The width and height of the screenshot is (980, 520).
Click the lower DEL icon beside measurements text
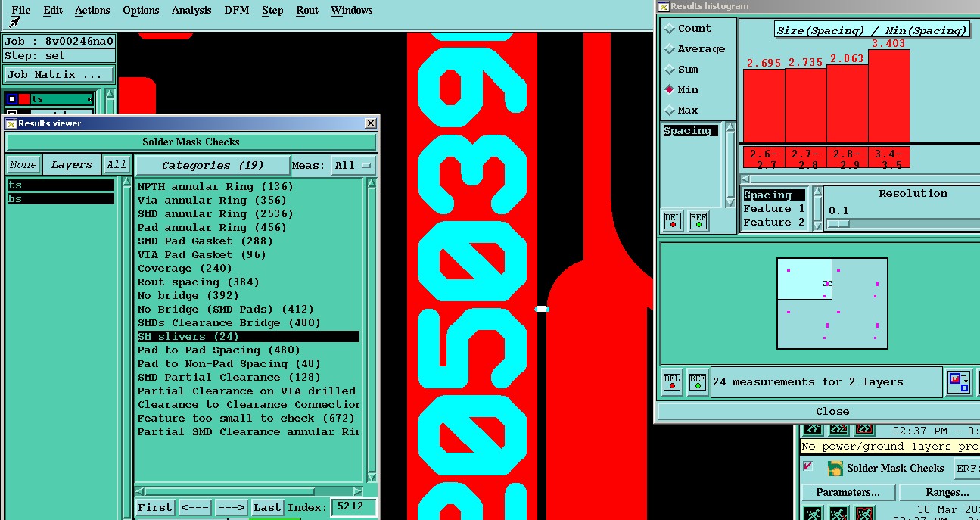[672, 382]
